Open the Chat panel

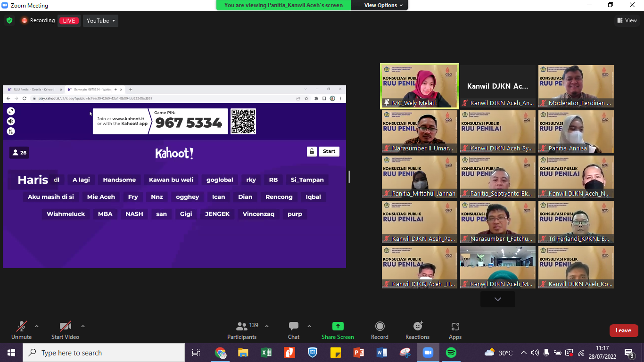click(x=294, y=326)
